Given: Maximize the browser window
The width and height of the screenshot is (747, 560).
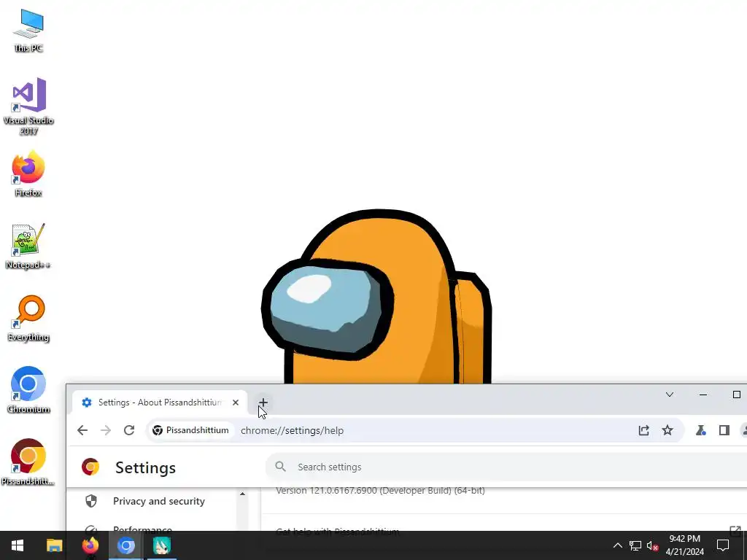Looking at the screenshot, I should pos(737,394).
